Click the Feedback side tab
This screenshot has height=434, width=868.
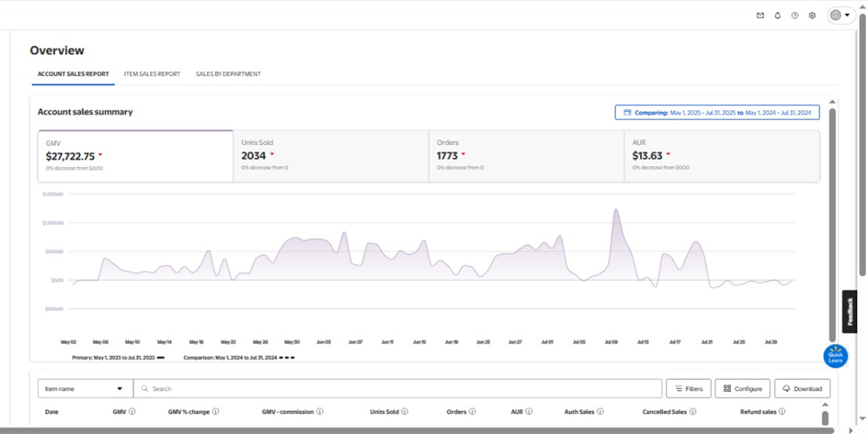click(x=850, y=312)
